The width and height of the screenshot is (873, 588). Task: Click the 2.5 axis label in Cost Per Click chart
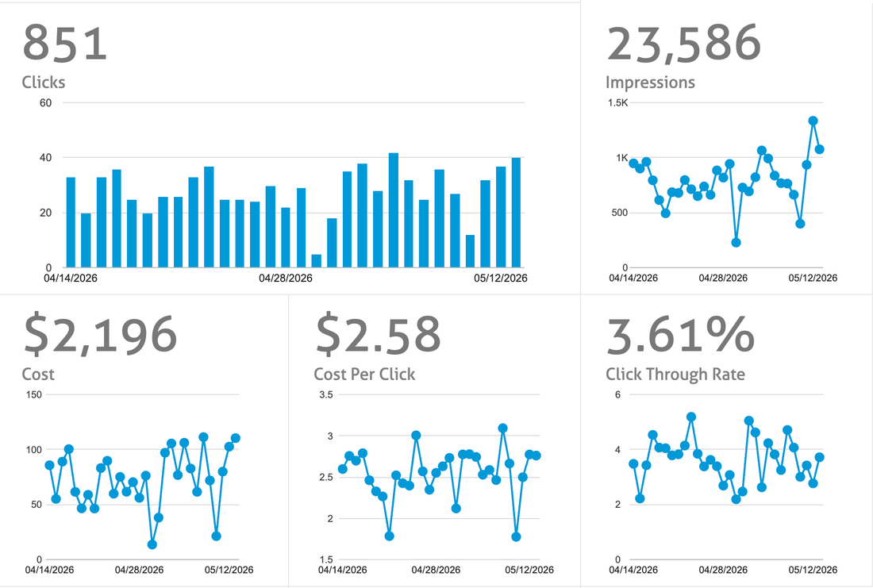[x=326, y=477]
